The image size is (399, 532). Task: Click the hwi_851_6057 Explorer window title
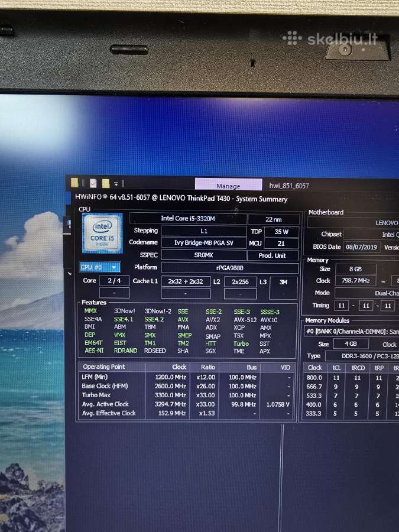(289, 186)
